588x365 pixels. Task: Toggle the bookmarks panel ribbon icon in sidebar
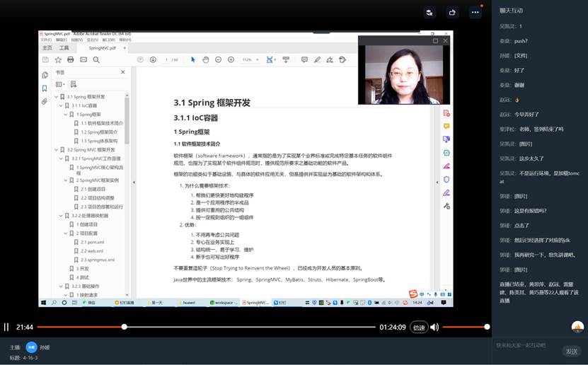[x=45, y=88]
